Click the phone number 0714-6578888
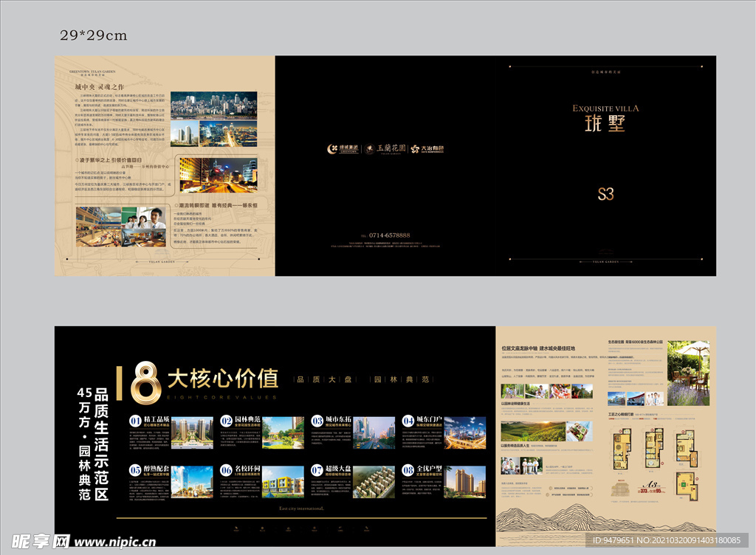 pyautogui.click(x=385, y=235)
